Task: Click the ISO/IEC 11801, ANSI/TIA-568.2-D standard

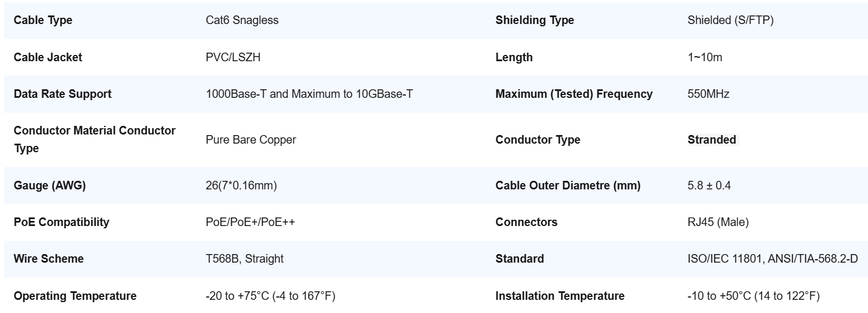Action: tap(773, 259)
